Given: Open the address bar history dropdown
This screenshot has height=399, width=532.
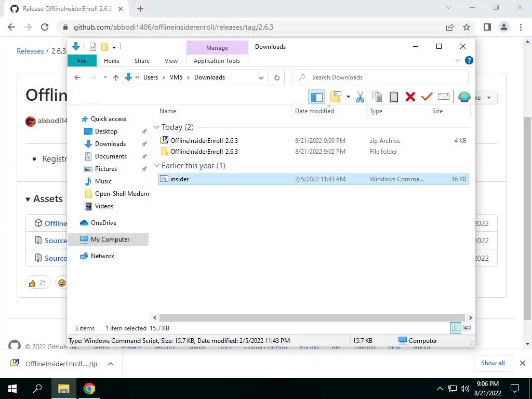Looking at the screenshot, I should click(x=261, y=78).
